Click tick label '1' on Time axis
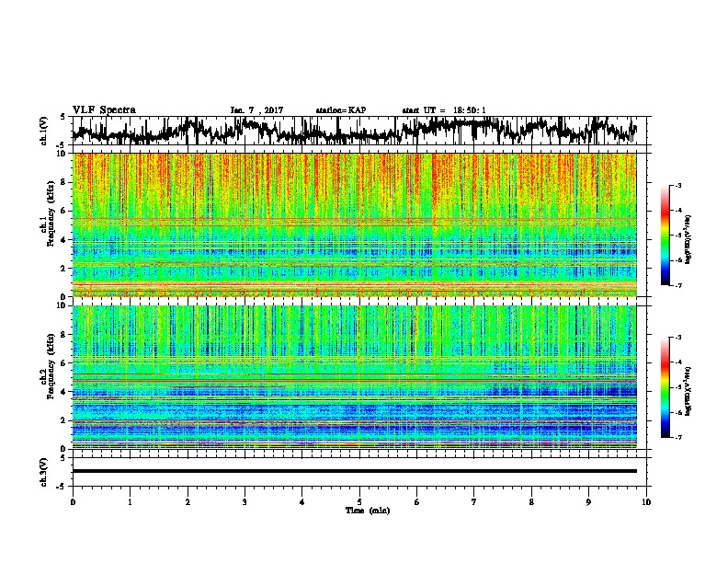 (x=130, y=502)
